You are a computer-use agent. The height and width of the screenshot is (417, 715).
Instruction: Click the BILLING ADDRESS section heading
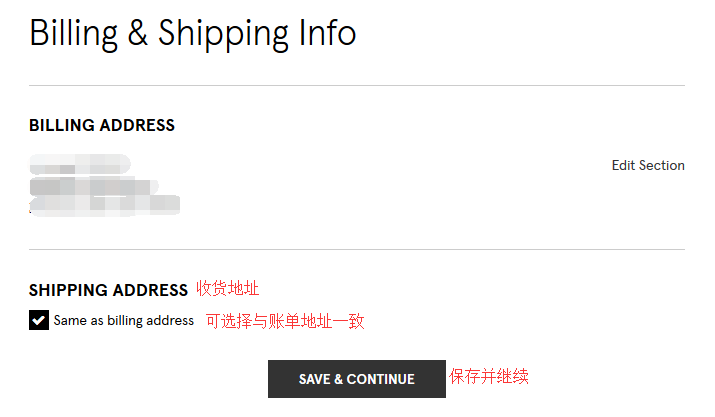click(x=102, y=126)
